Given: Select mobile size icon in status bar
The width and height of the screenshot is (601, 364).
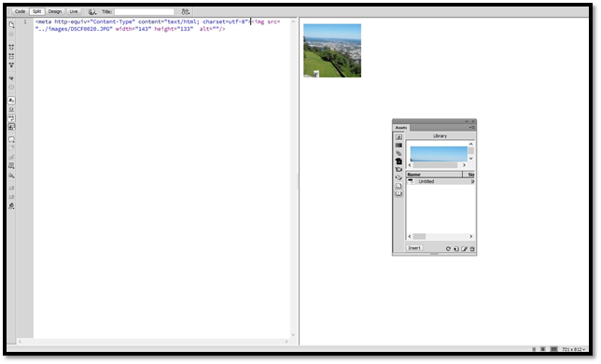Looking at the screenshot, I should coord(534,349).
